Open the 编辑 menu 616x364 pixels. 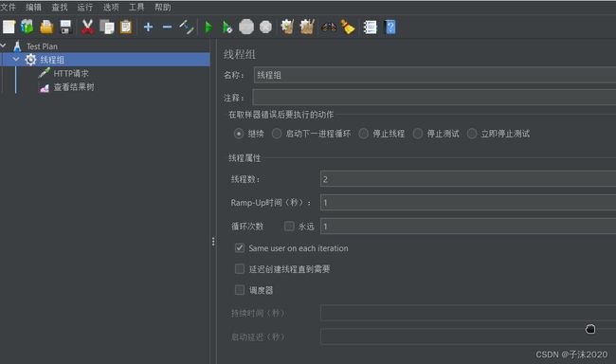click(33, 7)
